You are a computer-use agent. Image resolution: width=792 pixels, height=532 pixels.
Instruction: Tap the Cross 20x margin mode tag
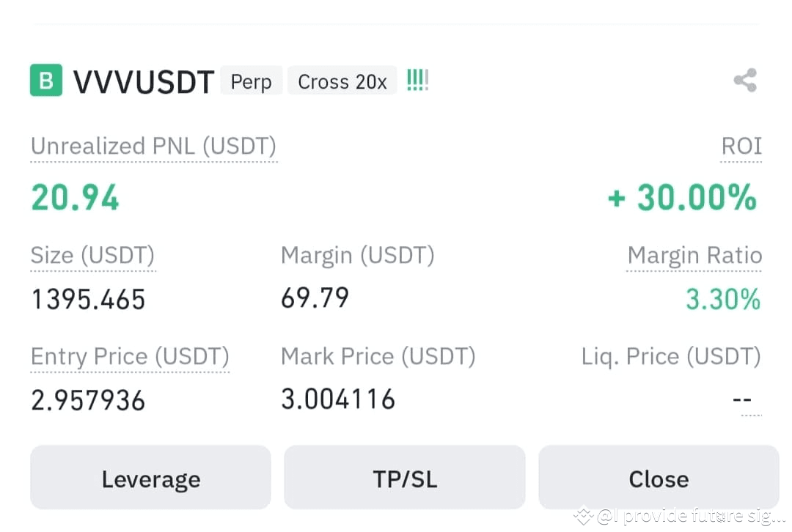tap(342, 81)
